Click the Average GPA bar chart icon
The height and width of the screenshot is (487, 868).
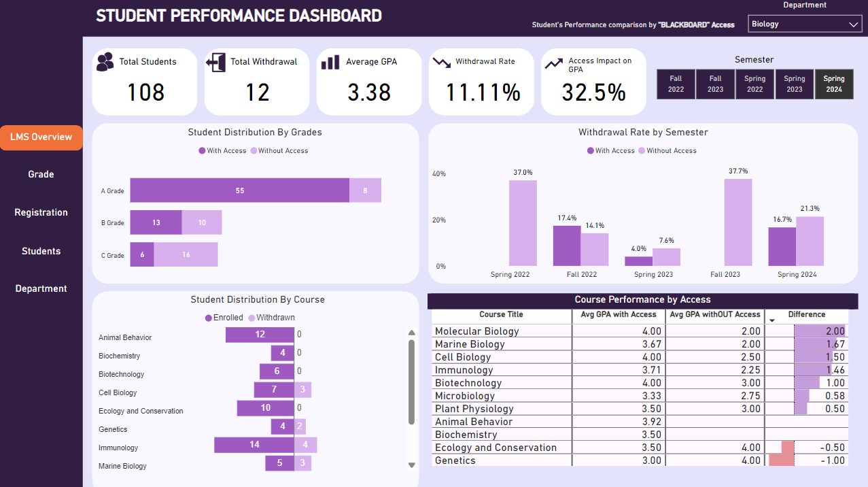pos(330,62)
